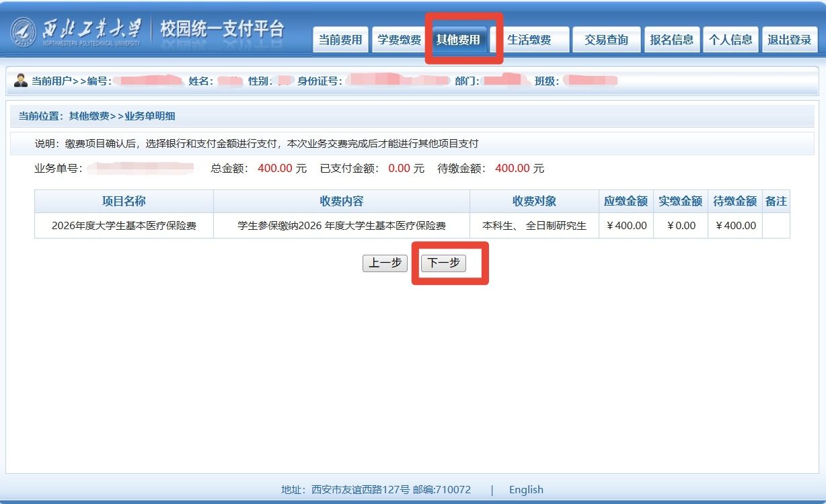826x504 pixels.
Task: Open the 当前费用 tab
Action: (x=340, y=40)
